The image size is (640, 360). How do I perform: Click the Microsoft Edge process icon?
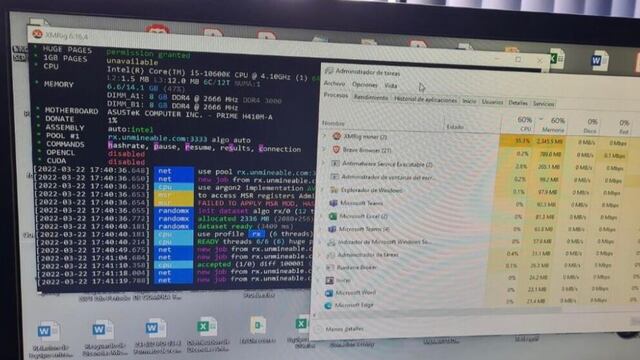click(x=328, y=305)
